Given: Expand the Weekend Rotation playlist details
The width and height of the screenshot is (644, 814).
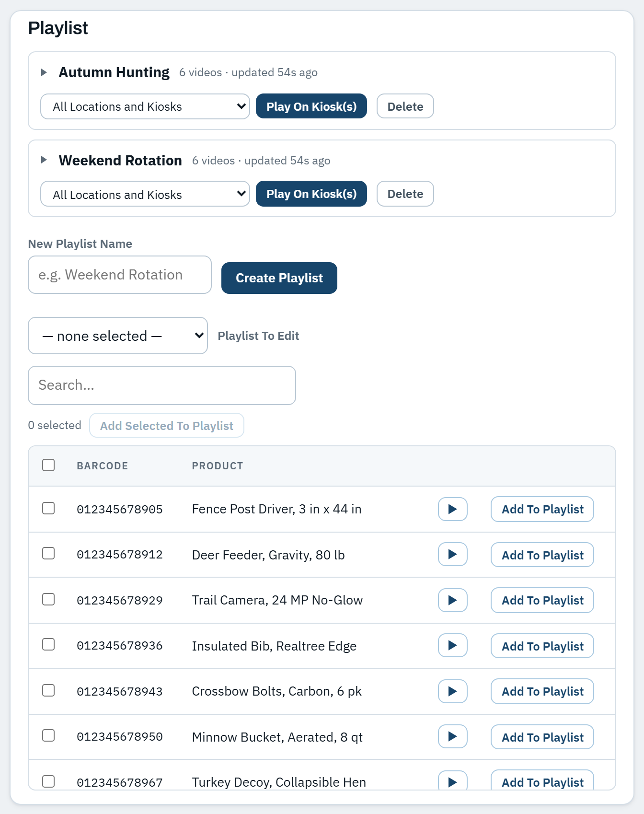Looking at the screenshot, I should point(44,160).
